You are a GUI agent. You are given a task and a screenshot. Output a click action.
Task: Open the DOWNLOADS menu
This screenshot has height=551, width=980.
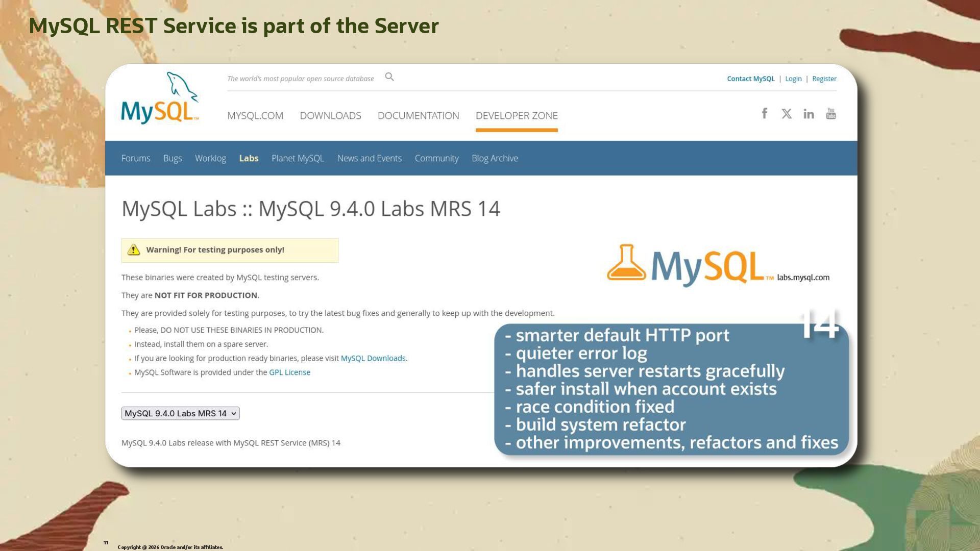(x=330, y=116)
